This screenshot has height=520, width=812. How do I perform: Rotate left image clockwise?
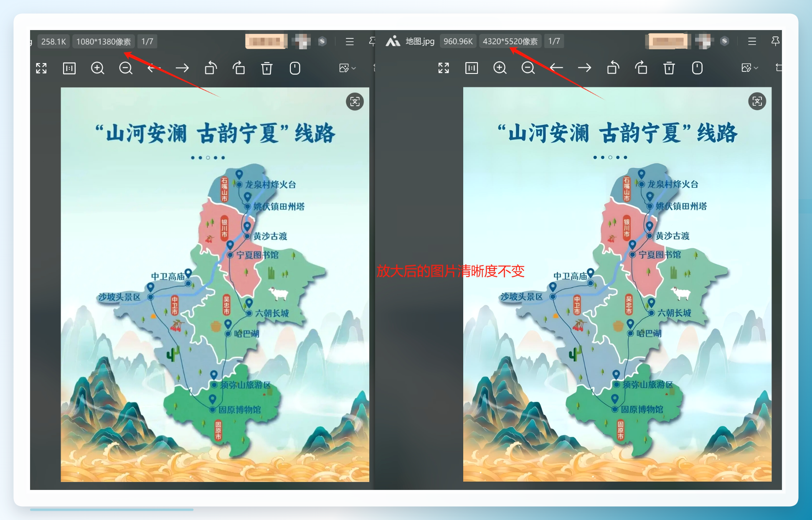point(239,68)
